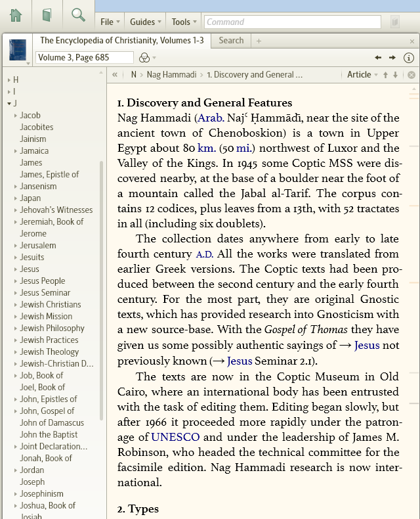Image resolution: width=420 pixels, height=519 pixels.
Task: Select Joshua, Book of entry
Action: 48,506
